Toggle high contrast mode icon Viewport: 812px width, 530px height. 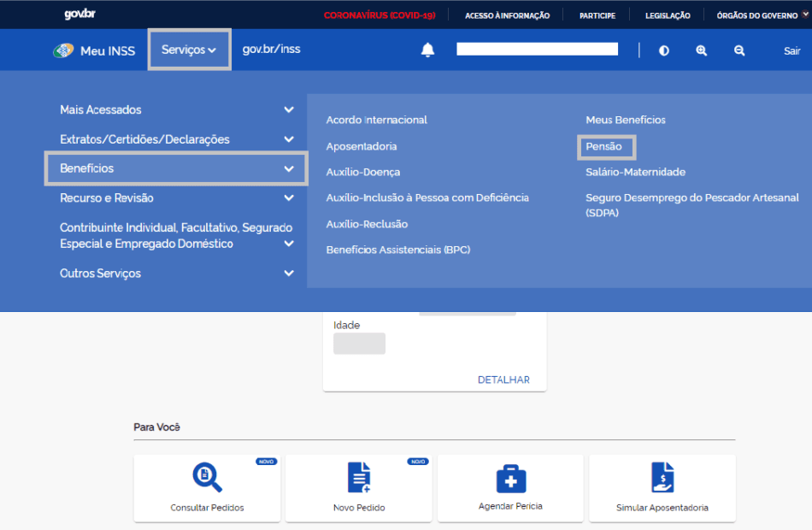pos(664,50)
